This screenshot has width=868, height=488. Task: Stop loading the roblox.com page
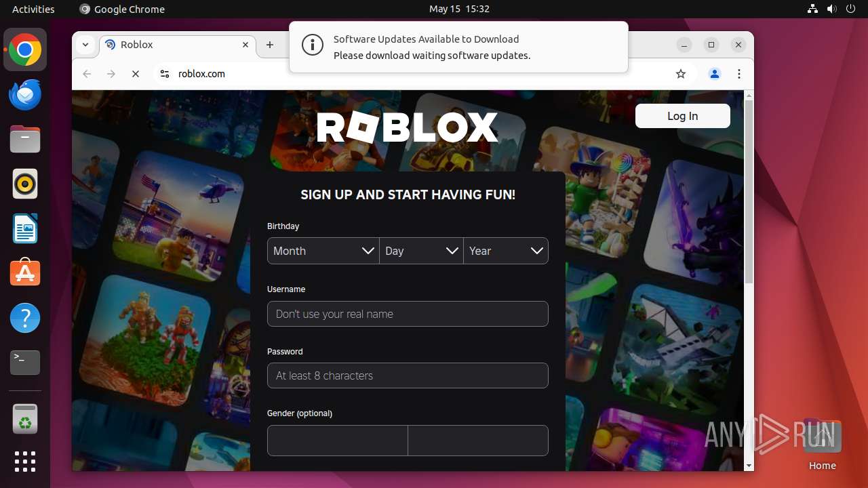click(x=136, y=74)
